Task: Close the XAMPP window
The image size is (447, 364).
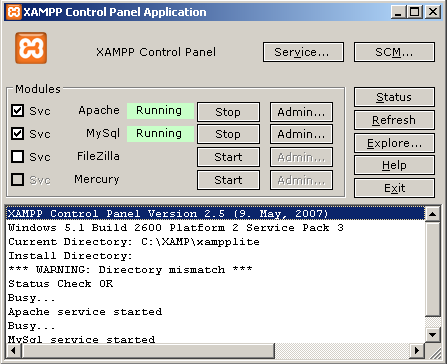Action: pyautogui.click(x=433, y=12)
